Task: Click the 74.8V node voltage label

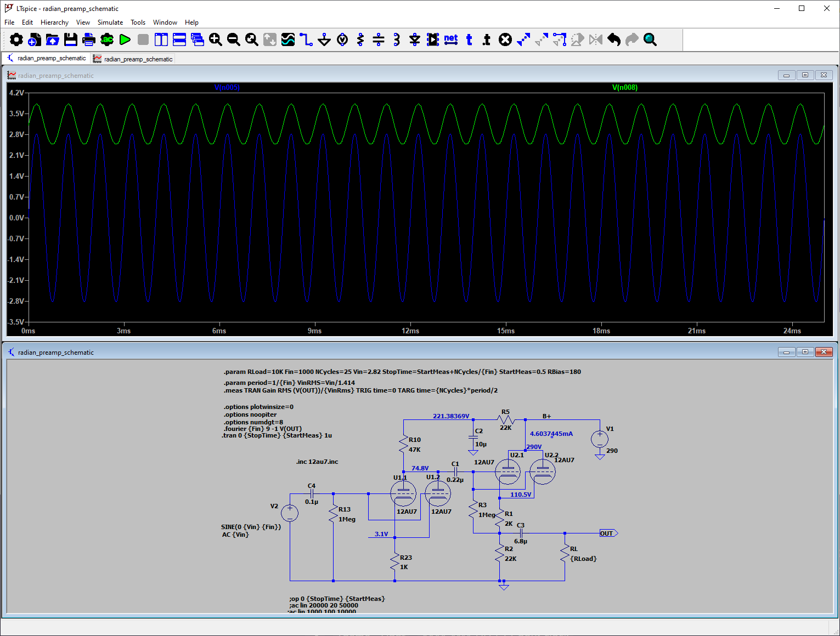Action: (x=420, y=468)
